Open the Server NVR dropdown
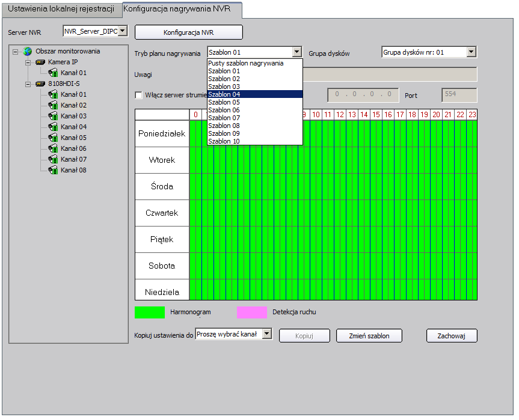The image size is (519, 420). point(123,31)
